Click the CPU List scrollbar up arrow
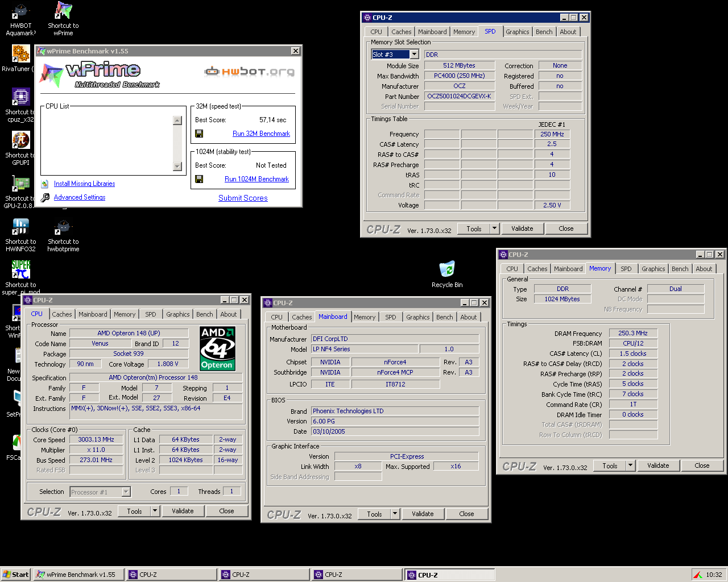The height and width of the screenshot is (582, 728). (x=177, y=120)
